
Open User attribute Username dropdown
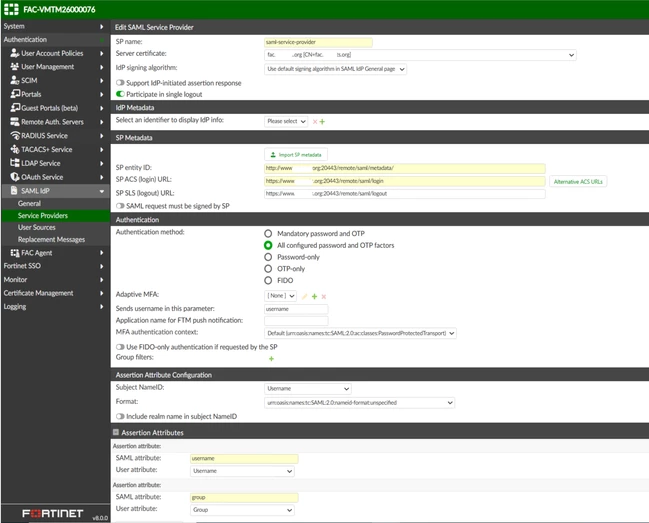pos(242,471)
